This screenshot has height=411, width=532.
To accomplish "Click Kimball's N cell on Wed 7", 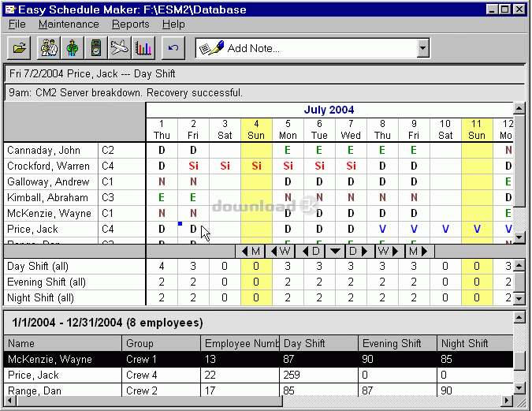I will point(351,197).
